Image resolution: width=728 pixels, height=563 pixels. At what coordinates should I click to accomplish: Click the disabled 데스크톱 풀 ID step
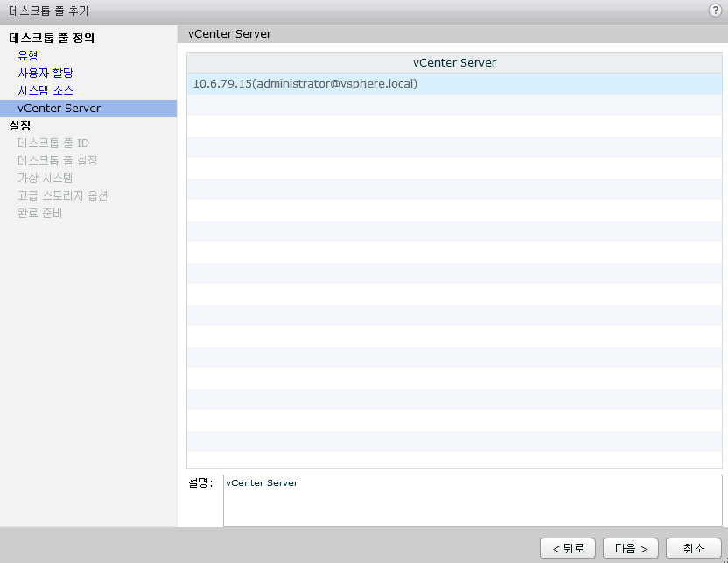53,143
